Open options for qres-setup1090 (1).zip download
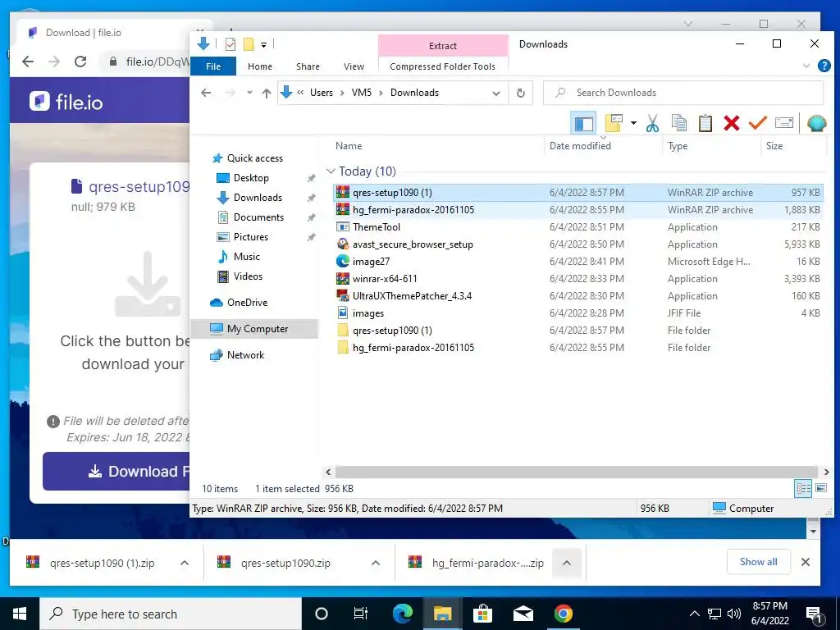This screenshot has width=840, height=630. tap(185, 563)
